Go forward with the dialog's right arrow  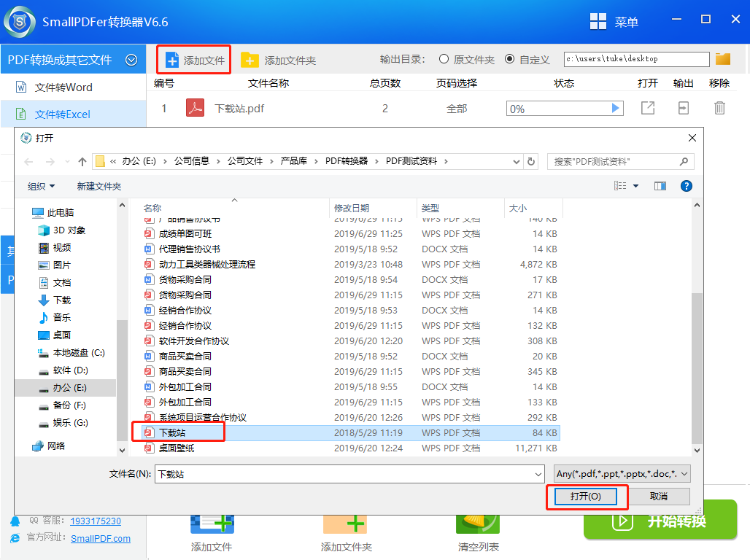pyautogui.click(x=50, y=162)
